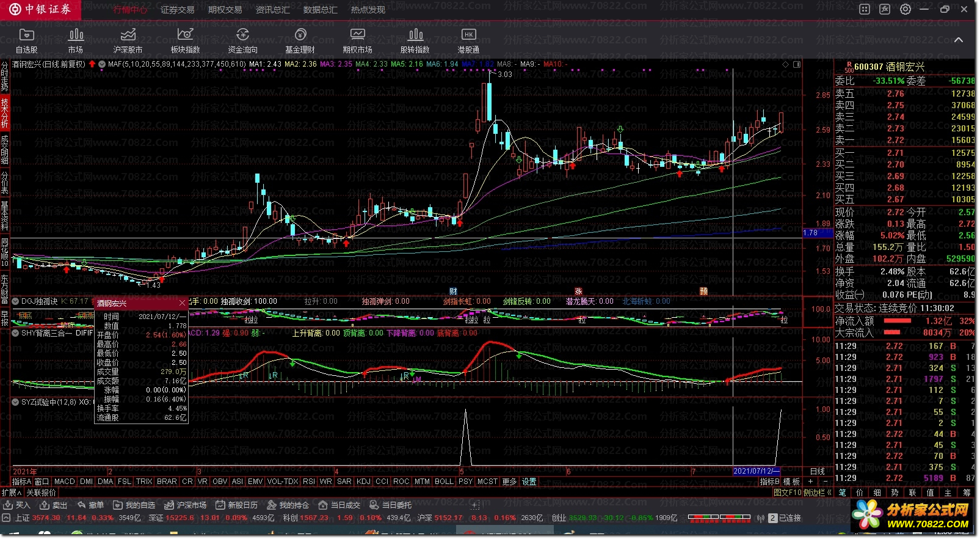Open the 自选股 watchlist icon
This screenshot has height=539, width=980.
pyautogui.click(x=26, y=40)
